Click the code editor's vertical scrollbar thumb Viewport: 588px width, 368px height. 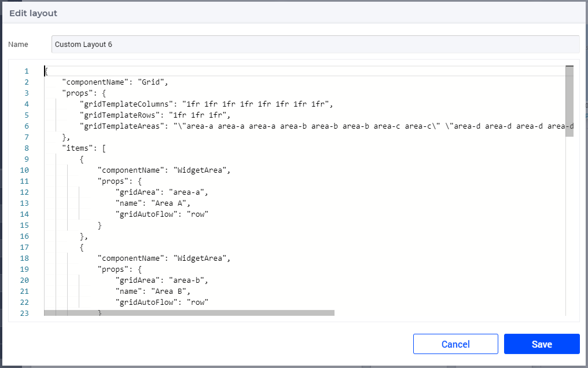point(569,101)
